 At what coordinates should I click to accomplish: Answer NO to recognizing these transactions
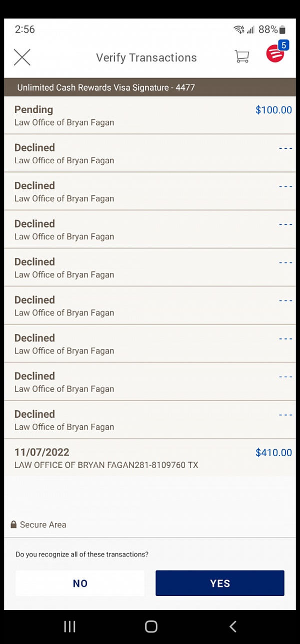point(80,583)
